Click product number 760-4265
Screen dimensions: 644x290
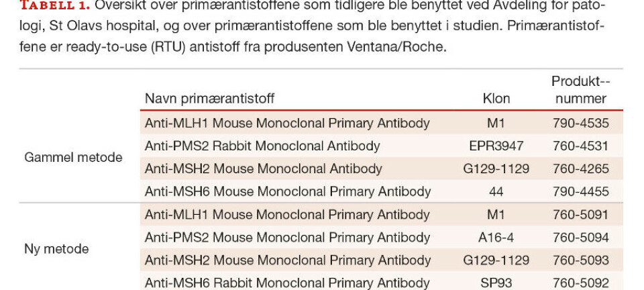pos(580,169)
